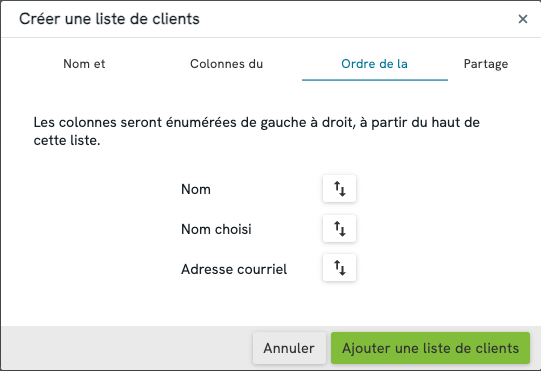
Task: Click the sort arrows button for Nom choisi
Action: [x=339, y=228]
